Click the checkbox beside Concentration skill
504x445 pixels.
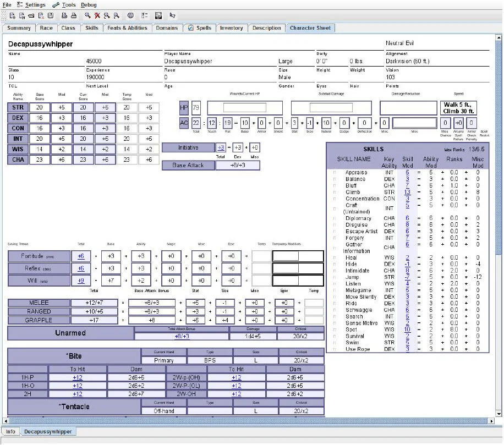click(335, 199)
